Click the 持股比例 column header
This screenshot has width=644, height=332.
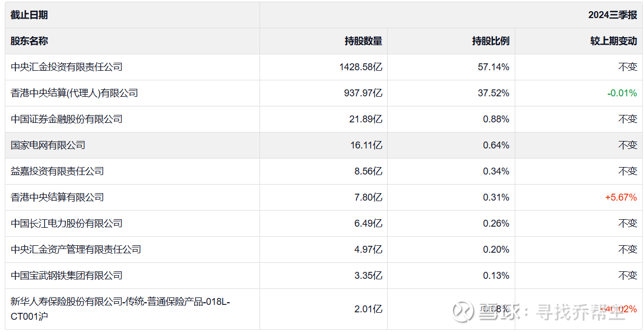coord(491,41)
